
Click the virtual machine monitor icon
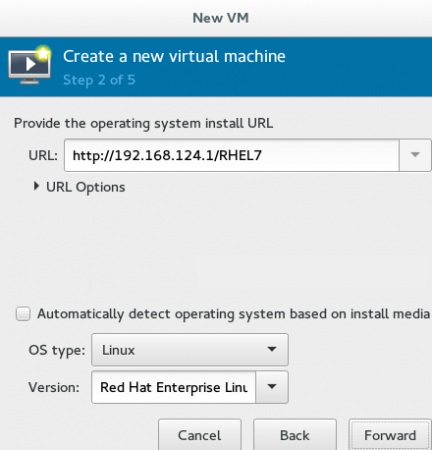[x=30, y=65]
